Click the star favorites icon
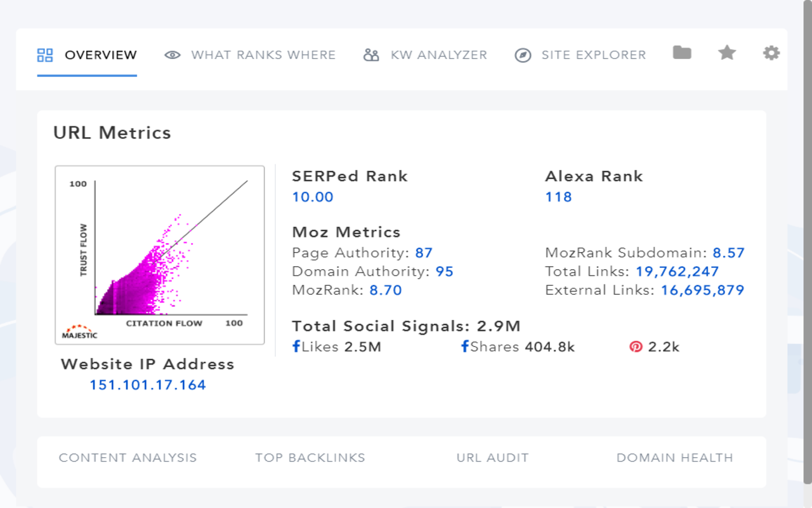This screenshot has width=812, height=508. click(x=727, y=53)
